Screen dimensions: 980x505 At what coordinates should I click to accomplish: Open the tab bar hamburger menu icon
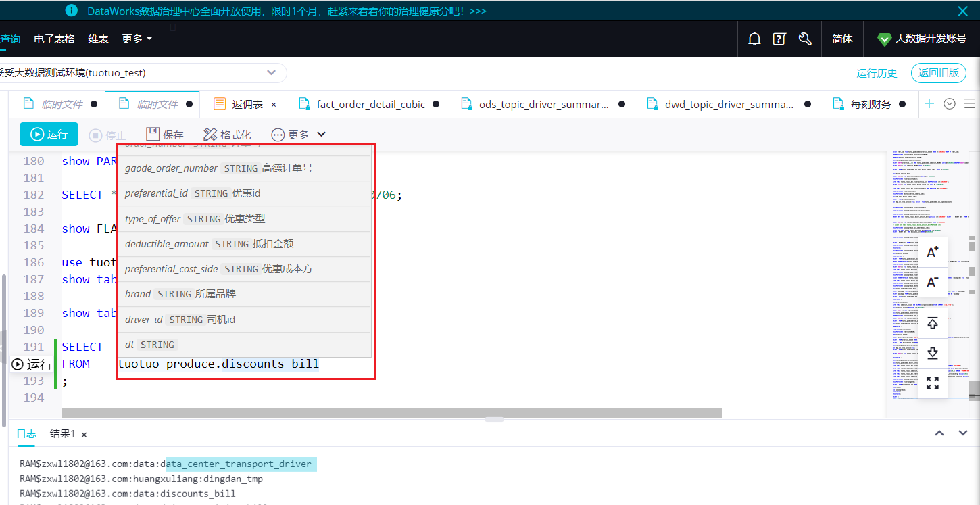coord(970,103)
